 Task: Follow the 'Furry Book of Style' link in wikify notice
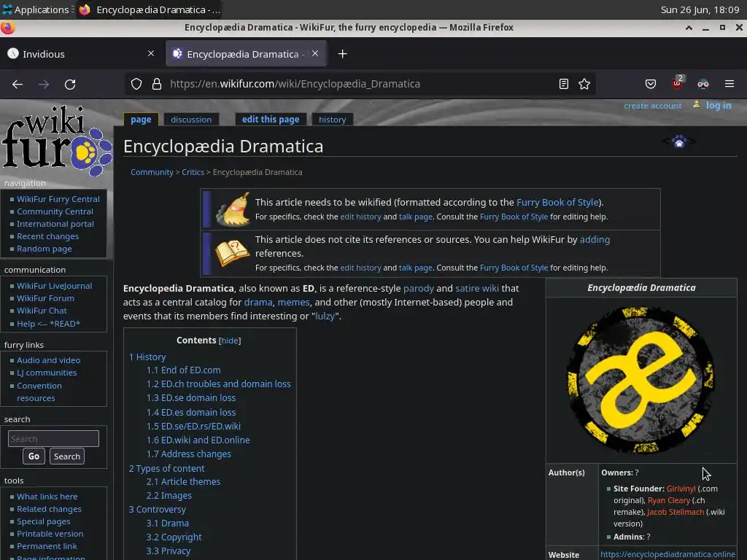click(x=557, y=203)
